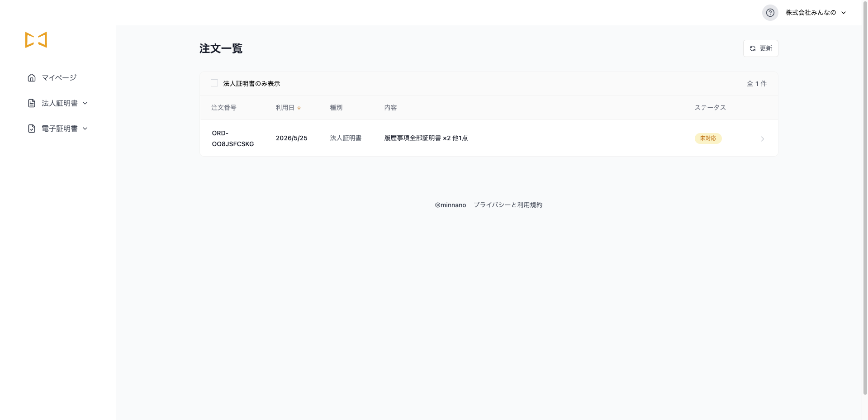Select 電子証明書 sidebar menu item

point(60,129)
